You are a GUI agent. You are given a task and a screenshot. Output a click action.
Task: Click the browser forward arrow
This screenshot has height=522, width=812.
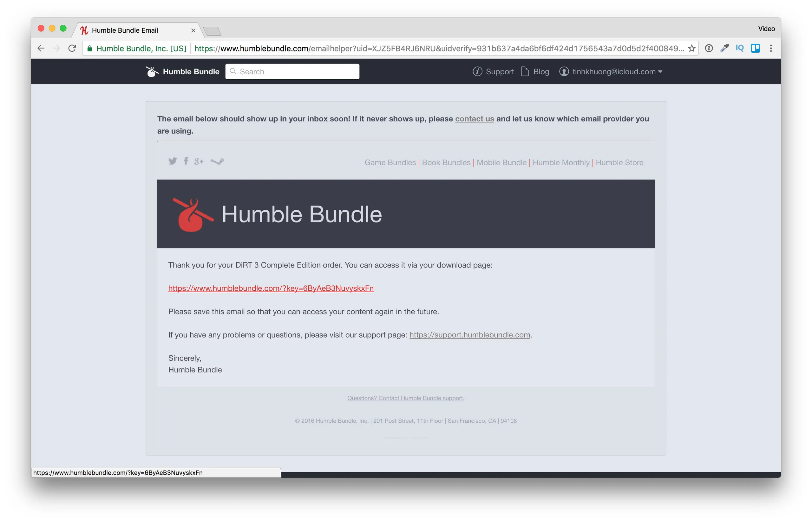(x=56, y=48)
